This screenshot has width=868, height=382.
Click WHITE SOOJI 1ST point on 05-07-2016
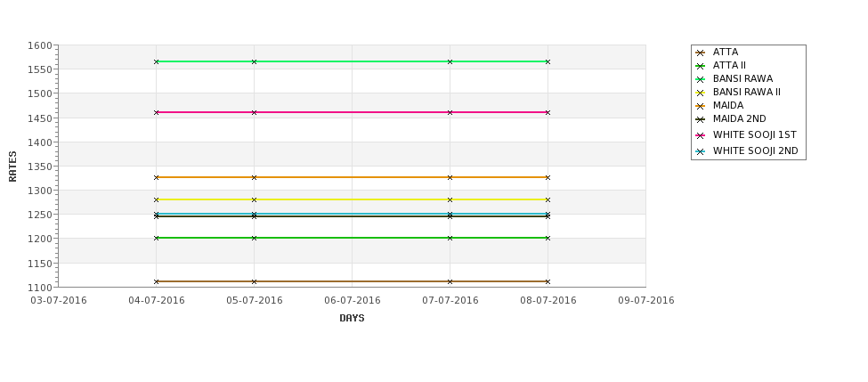click(254, 112)
